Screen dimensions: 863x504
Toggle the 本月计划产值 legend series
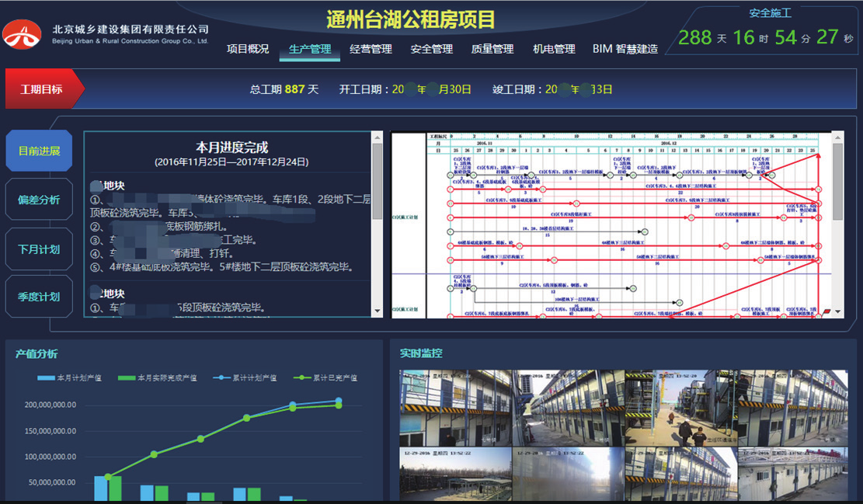point(76,378)
